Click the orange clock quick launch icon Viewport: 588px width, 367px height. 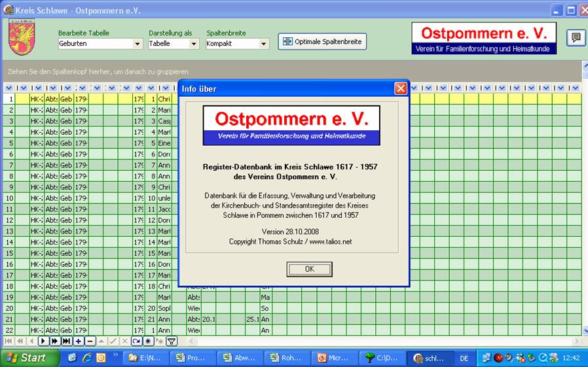click(x=101, y=358)
